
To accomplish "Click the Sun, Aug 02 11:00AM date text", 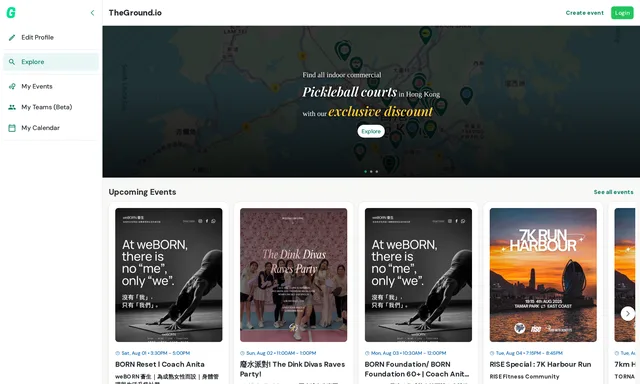I will pyautogui.click(x=281, y=353).
